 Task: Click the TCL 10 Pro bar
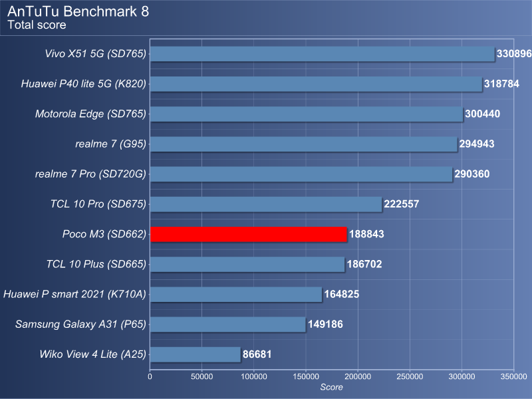[x=266, y=204]
